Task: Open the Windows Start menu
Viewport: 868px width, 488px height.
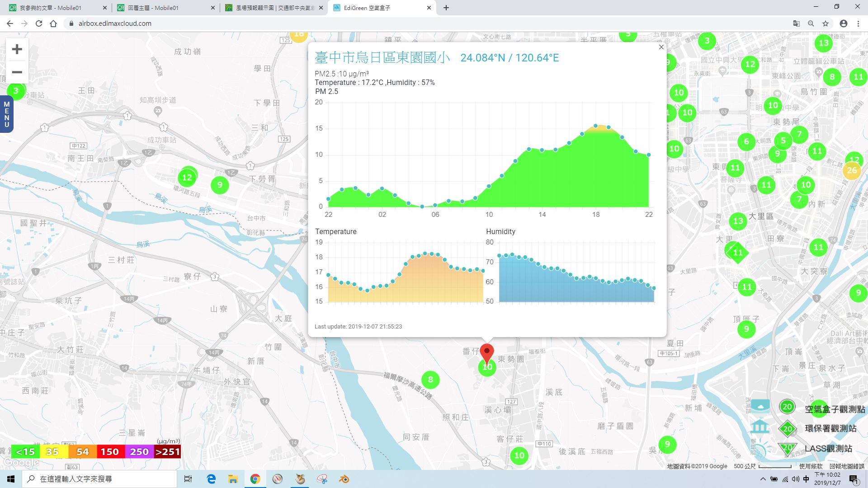Action: (x=11, y=479)
